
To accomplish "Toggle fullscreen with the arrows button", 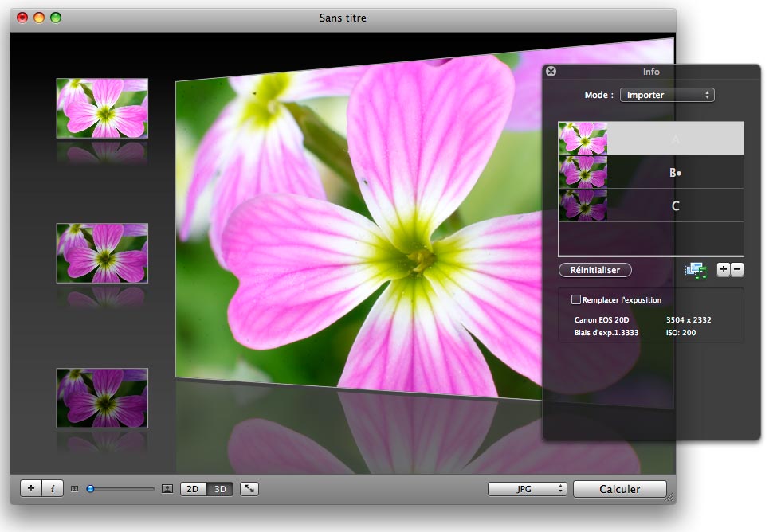I will point(249,489).
